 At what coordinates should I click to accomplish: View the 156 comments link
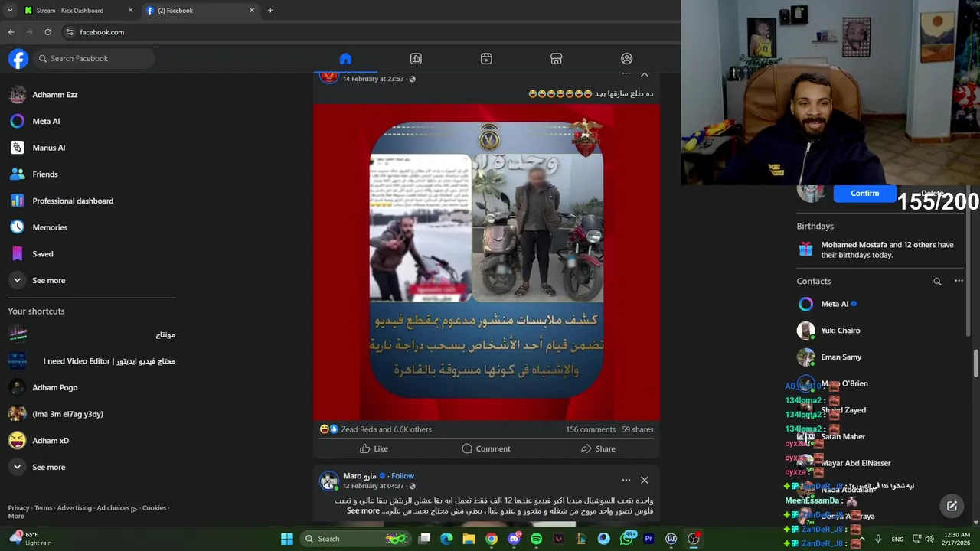(590, 429)
